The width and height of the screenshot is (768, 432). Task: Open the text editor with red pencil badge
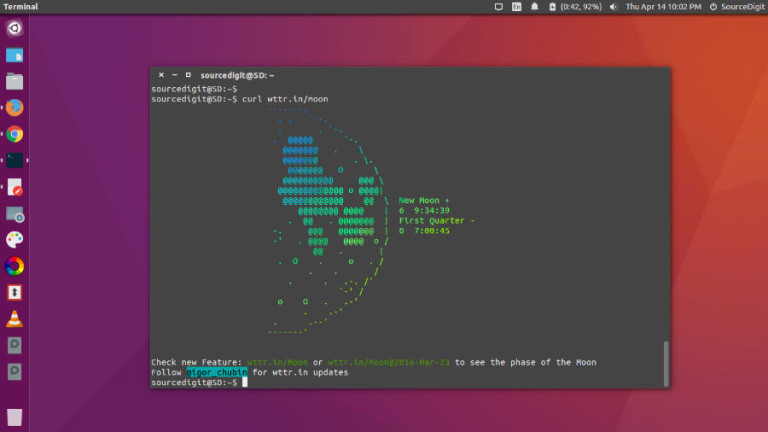coord(14,187)
